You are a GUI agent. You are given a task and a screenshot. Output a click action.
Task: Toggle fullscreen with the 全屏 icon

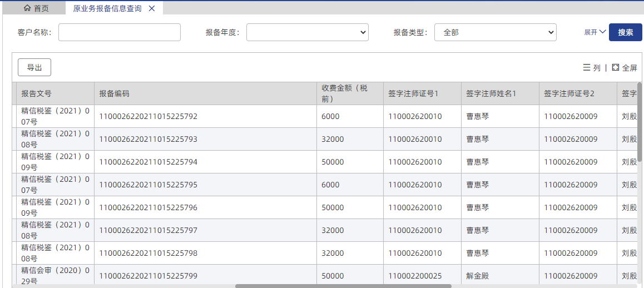615,67
